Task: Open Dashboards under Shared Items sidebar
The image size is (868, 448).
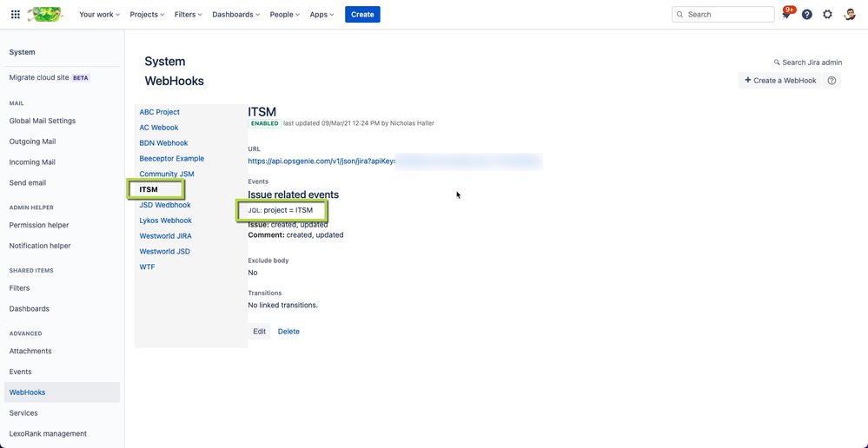Action: [x=30, y=308]
